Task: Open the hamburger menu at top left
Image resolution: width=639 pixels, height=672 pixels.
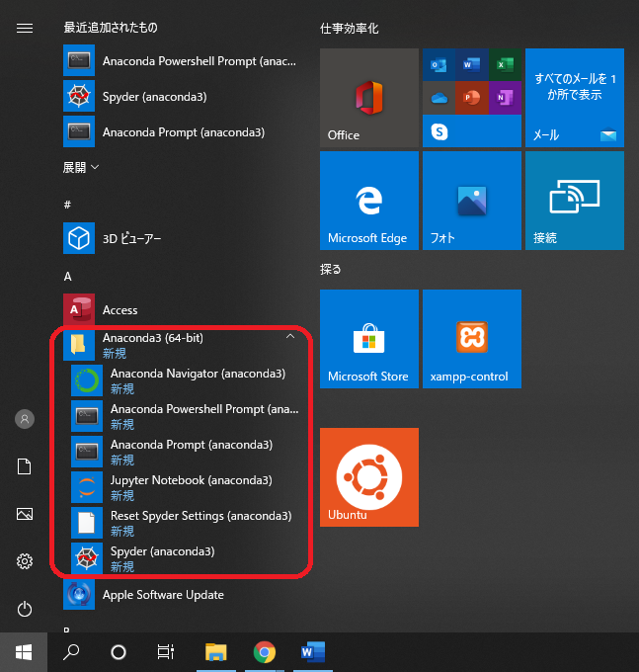Action: click(25, 29)
